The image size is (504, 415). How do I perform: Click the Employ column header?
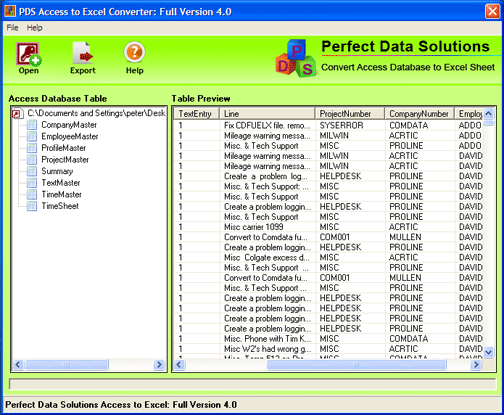pos(469,114)
